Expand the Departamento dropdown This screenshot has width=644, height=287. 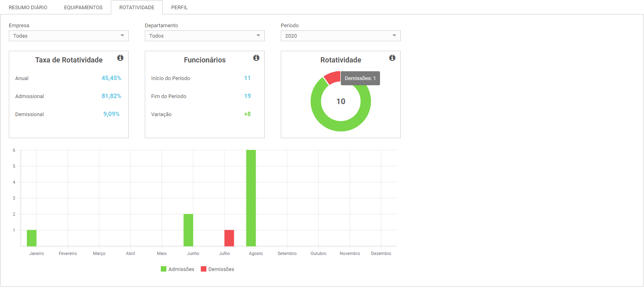(x=205, y=36)
